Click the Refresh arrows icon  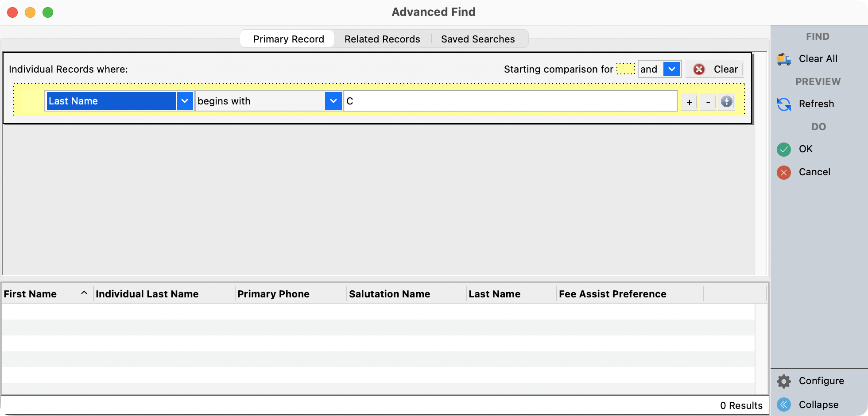tap(784, 104)
